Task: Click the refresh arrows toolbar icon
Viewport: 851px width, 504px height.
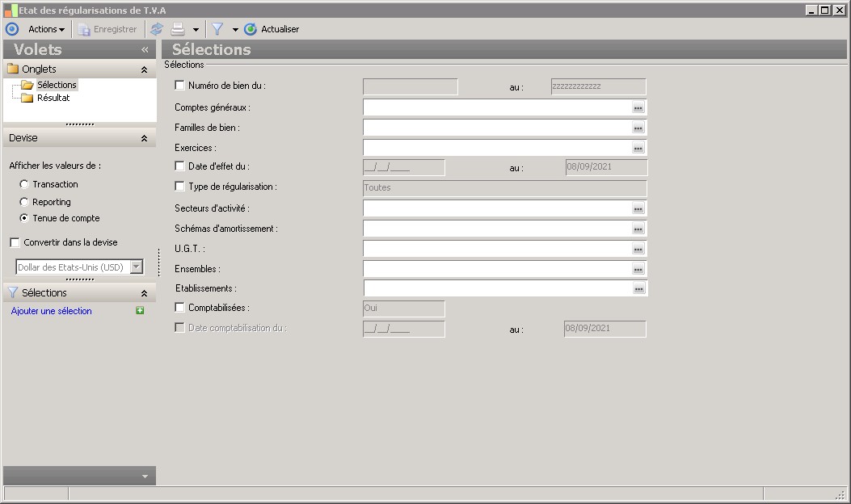Action: click(x=157, y=29)
